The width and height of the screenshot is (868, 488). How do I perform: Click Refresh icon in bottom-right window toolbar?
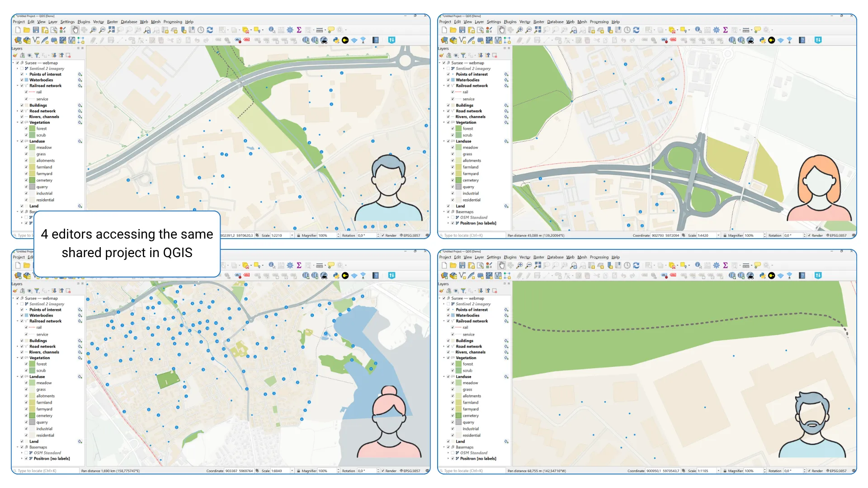[x=636, y=265]
